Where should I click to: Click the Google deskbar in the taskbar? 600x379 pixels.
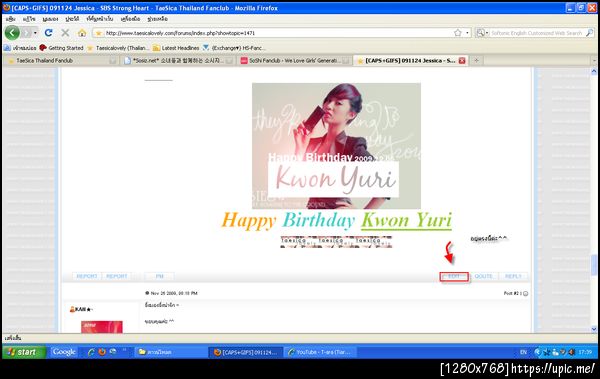64,352
